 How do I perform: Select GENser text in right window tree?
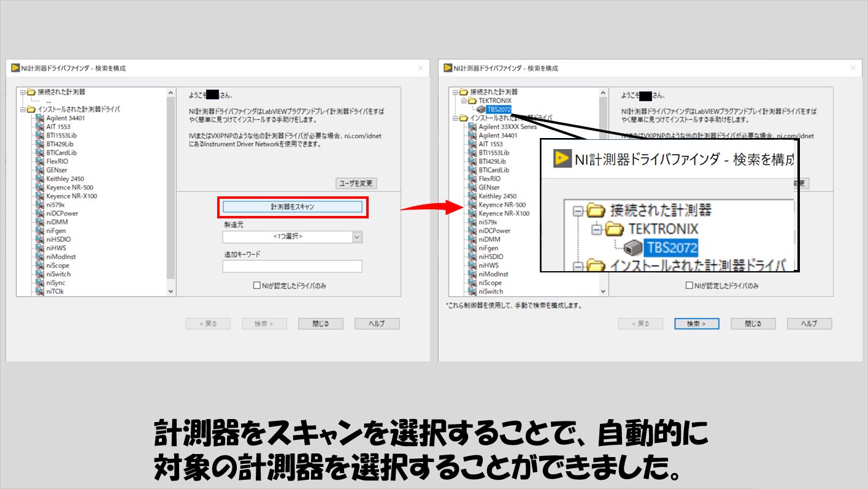(x=490, y=187)
